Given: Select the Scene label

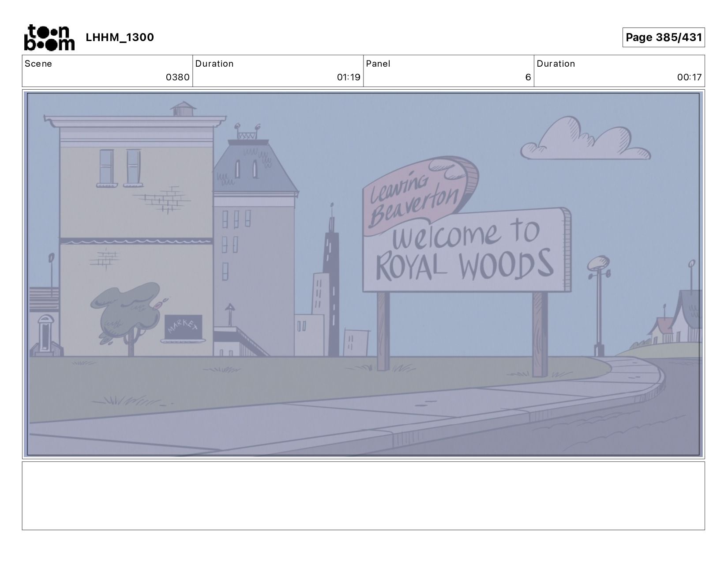Looking at the screenshot, I should pos(38,64).
